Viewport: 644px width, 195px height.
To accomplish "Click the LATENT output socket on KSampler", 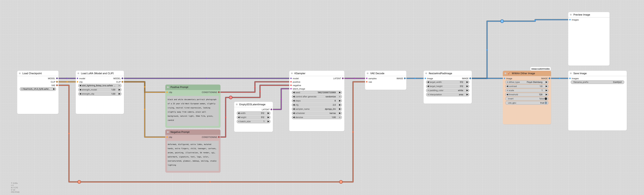I will tap(343, 78).
